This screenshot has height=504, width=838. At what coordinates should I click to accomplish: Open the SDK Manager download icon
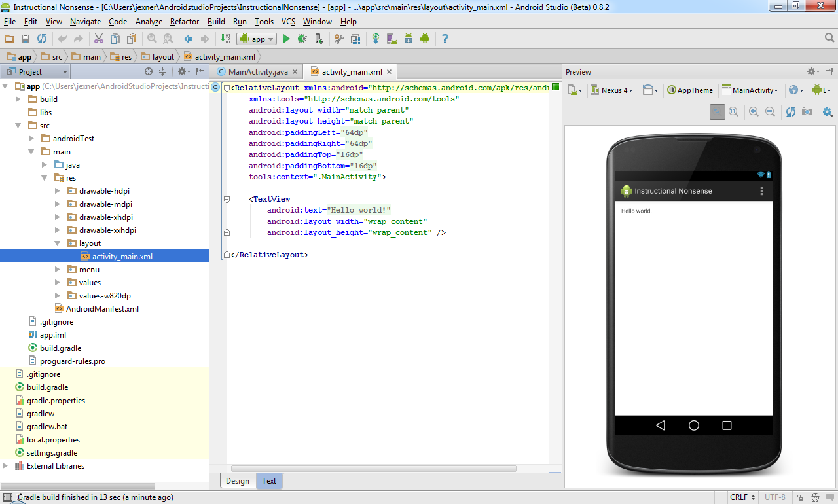click(x=408, y=39)
